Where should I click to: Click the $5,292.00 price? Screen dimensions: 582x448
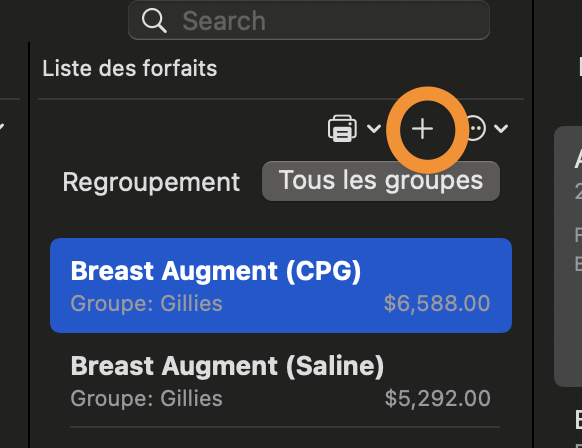pyautogui.click(x=438, y=399)
